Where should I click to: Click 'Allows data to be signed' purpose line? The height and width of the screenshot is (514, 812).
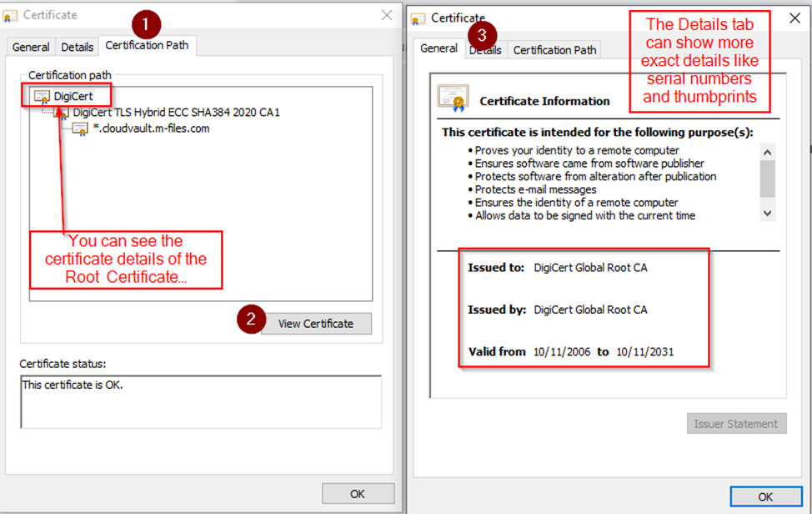tap(585, 215)
